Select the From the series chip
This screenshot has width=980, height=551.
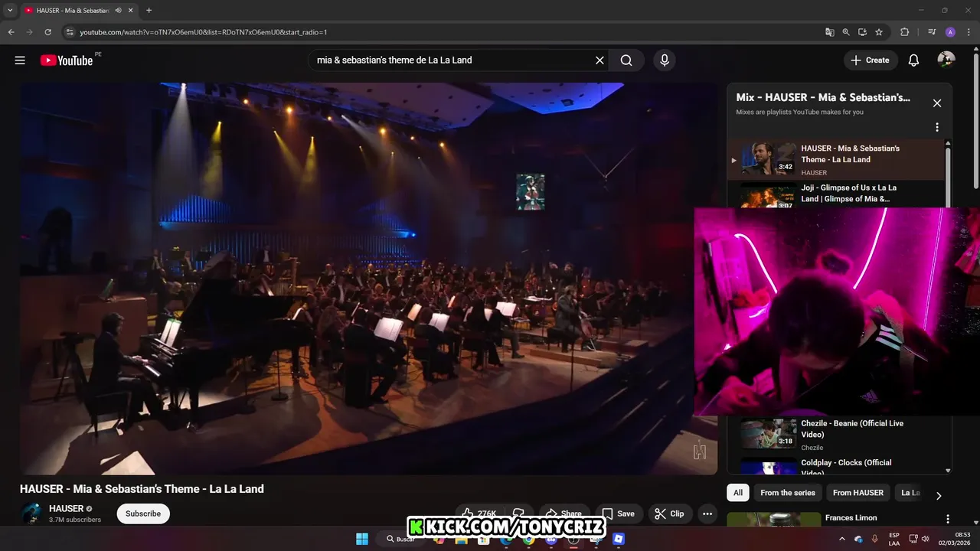pos(788,493)
